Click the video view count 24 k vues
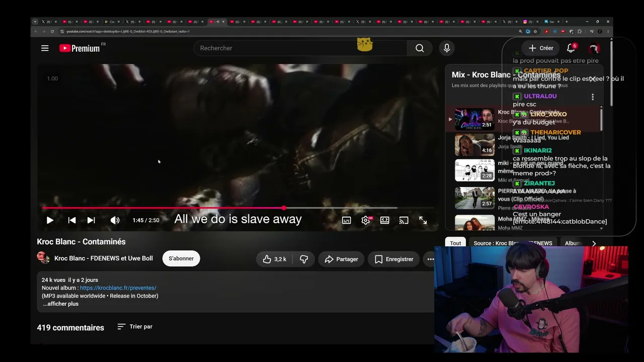 (54, 280)
